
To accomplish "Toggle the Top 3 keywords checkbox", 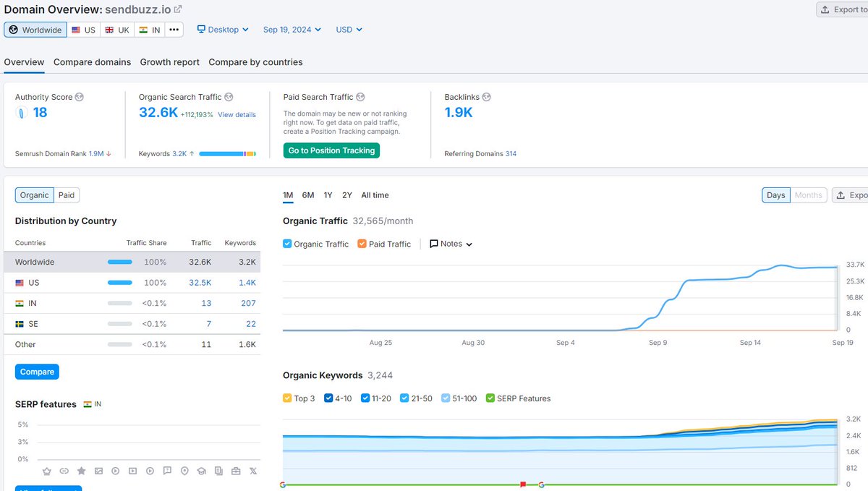I will tap(287, 398).
